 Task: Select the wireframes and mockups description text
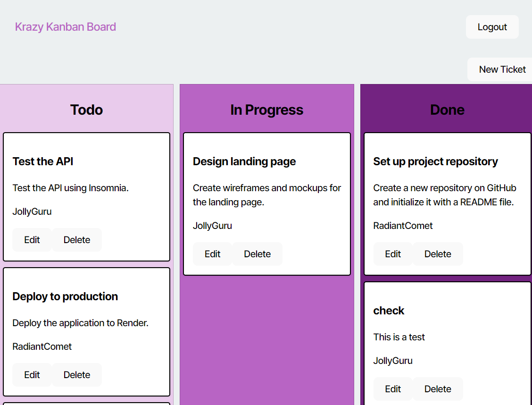(267, 195)
